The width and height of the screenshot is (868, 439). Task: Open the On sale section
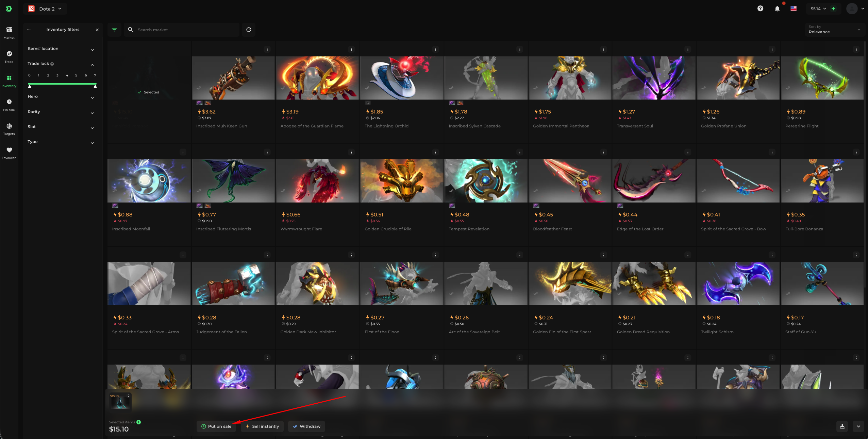[x=9, y=105]
